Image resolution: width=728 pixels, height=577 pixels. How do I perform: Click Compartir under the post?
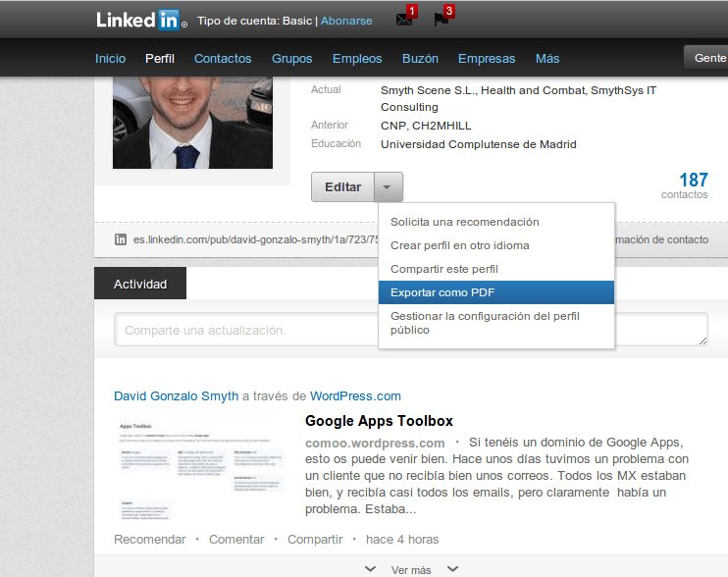[x=315, y=540]
